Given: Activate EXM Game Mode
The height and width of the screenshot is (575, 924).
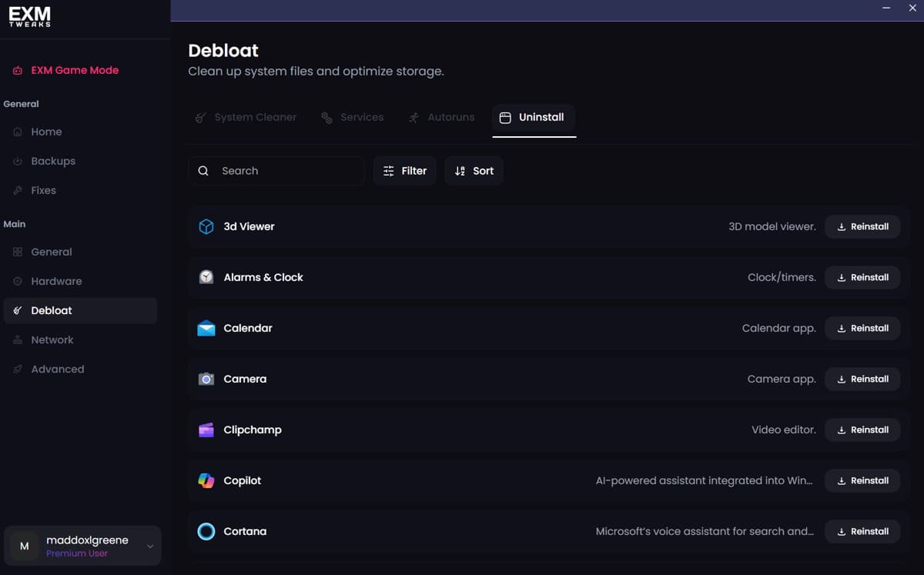Looking at the screenshot, I should (74, 70).
